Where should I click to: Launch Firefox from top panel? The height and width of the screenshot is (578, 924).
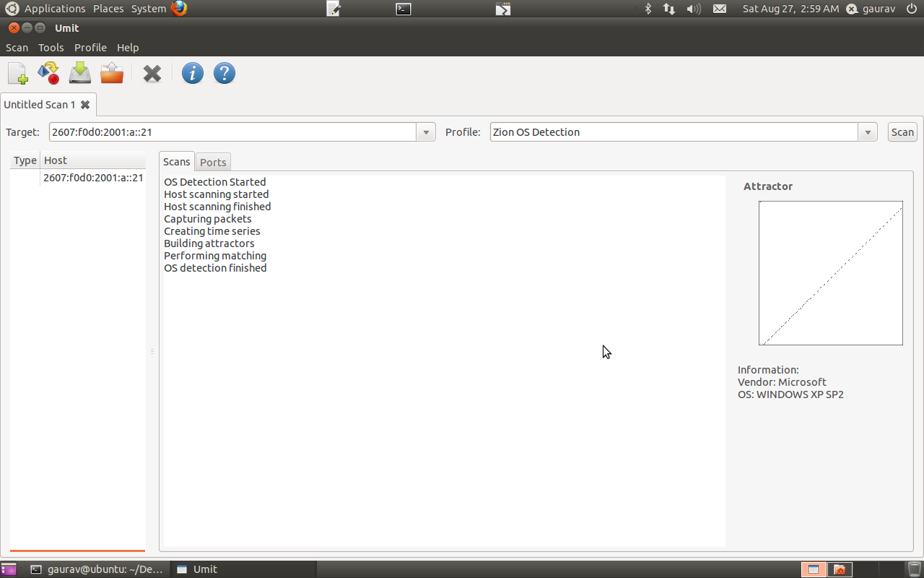click(x=179, y=9)
